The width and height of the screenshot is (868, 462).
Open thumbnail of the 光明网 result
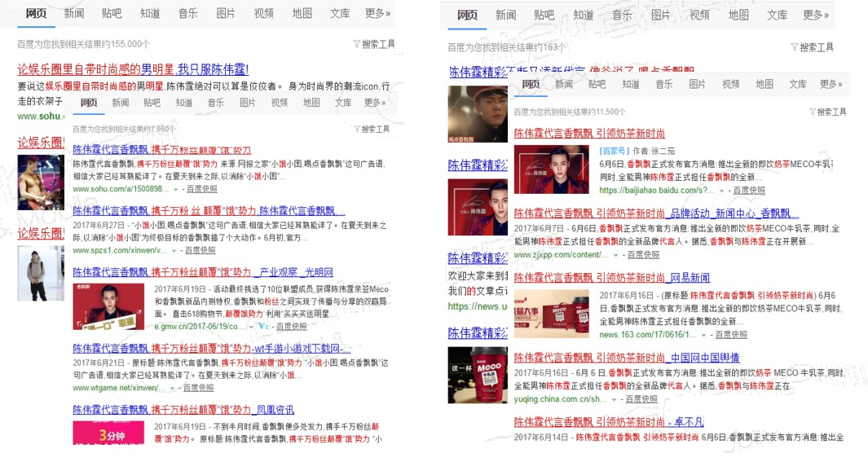(108, 306)
